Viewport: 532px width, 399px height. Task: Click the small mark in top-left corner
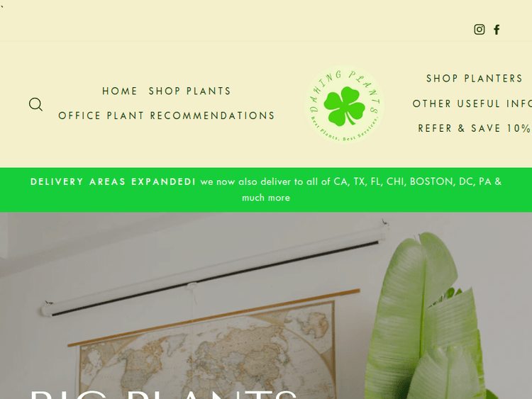1,6
